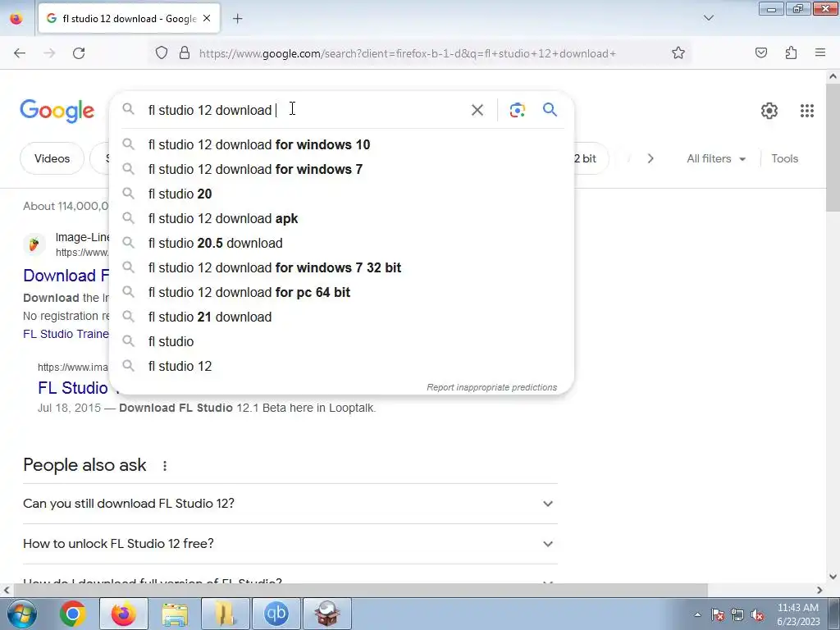Click the browser forward arrow

[x=49, y=53]
